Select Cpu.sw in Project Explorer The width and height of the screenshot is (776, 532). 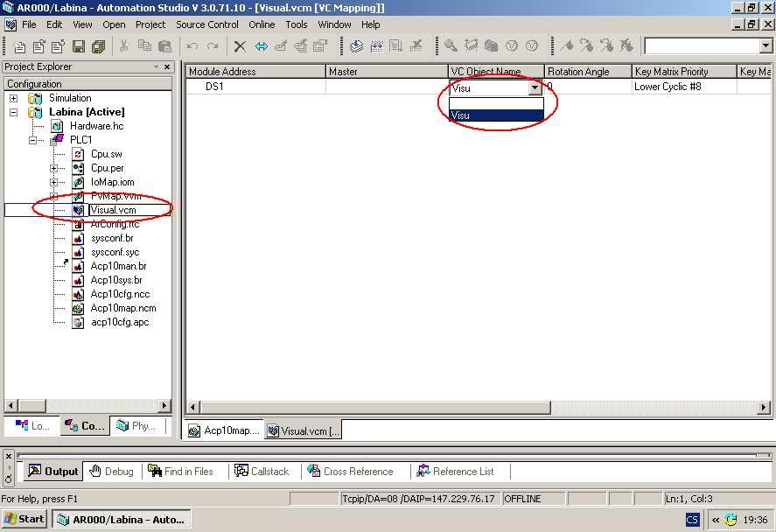[106, 154]
